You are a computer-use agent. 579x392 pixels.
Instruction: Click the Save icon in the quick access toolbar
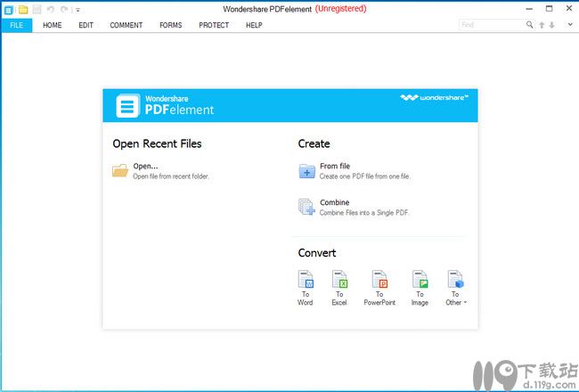pos(37,10)
